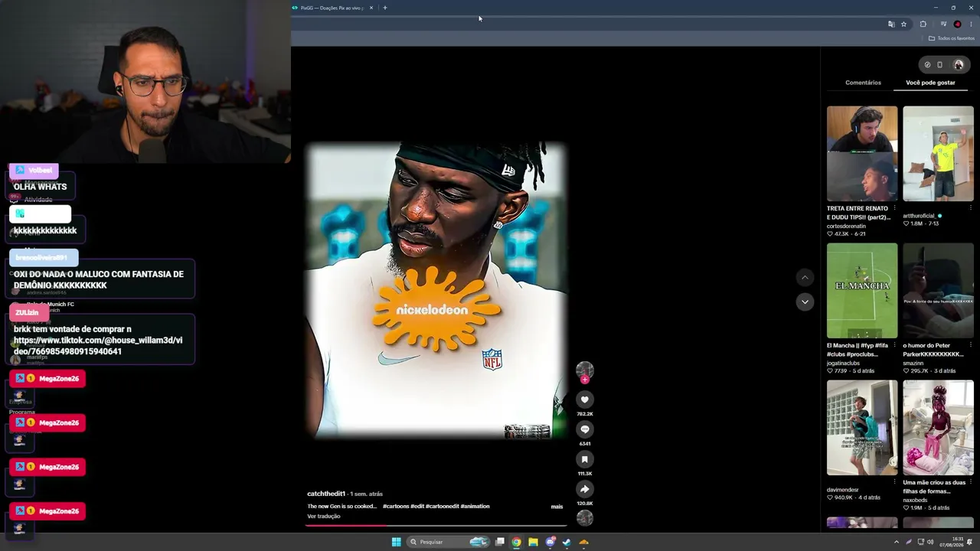The image size is (980, 551).
Task: Open the 'o humor do Peter Parker' thumbnail
Action: (x=938, y=291)
